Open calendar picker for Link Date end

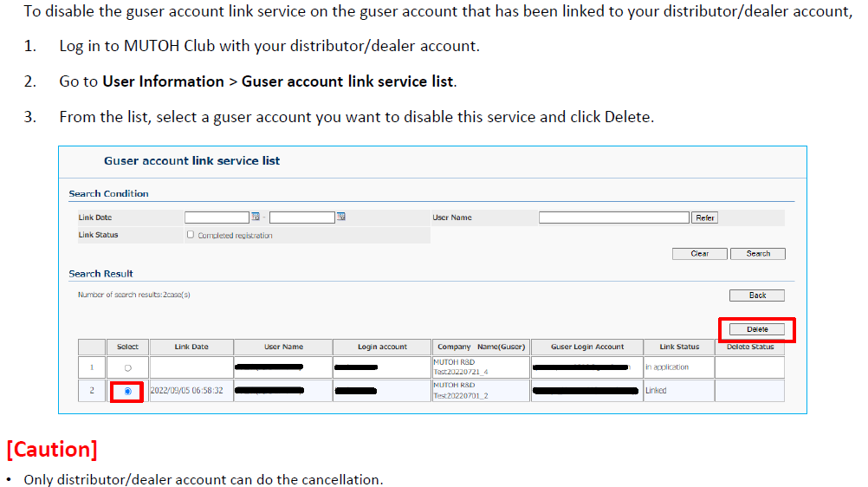tap(341, 217)
